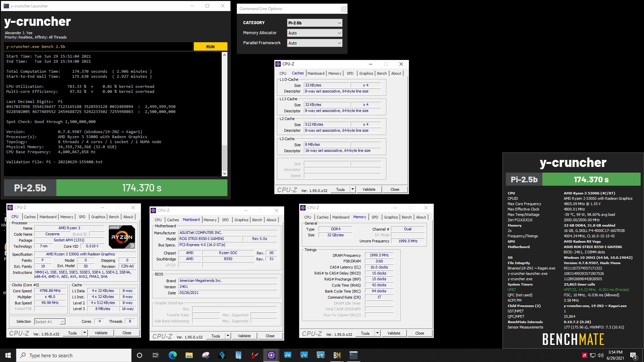Open SPD tab in CPU-Z Caches window

coord(350,73)
